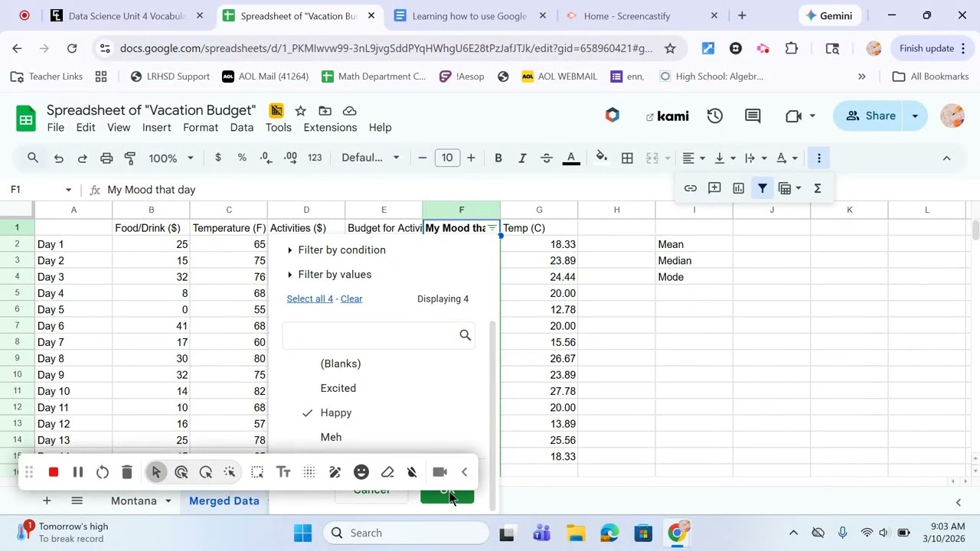Collapse the Screencastify toolbar chevron

[x=464, y=472]
